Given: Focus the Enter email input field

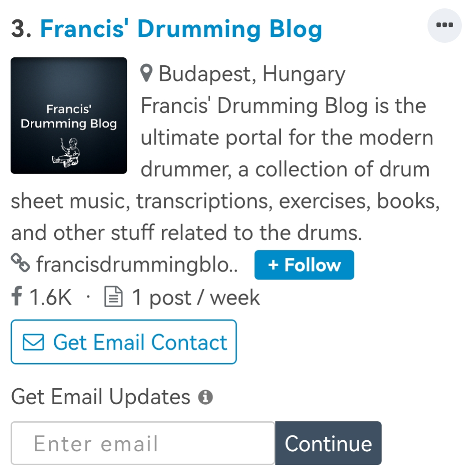Looking at the screenshot, I should point(142,443).
